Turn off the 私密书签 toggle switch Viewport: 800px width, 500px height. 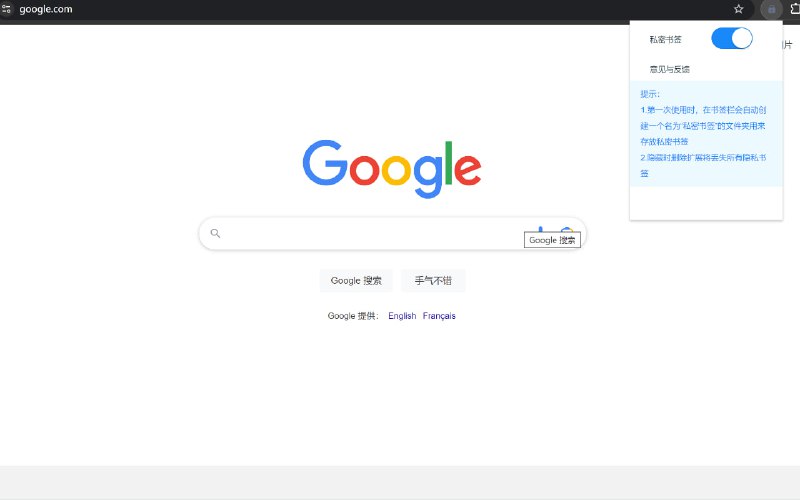[731, 39]
